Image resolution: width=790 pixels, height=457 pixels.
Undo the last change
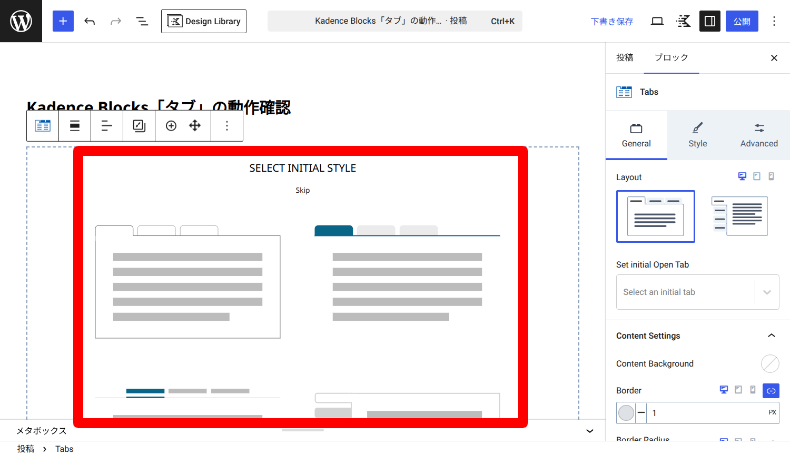pos(90,21)
